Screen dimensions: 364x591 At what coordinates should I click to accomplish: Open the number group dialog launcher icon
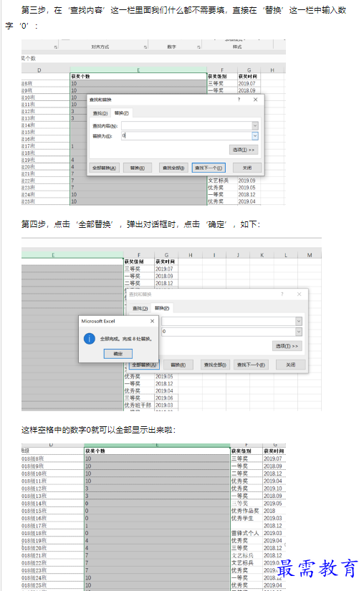coord(198,47)
